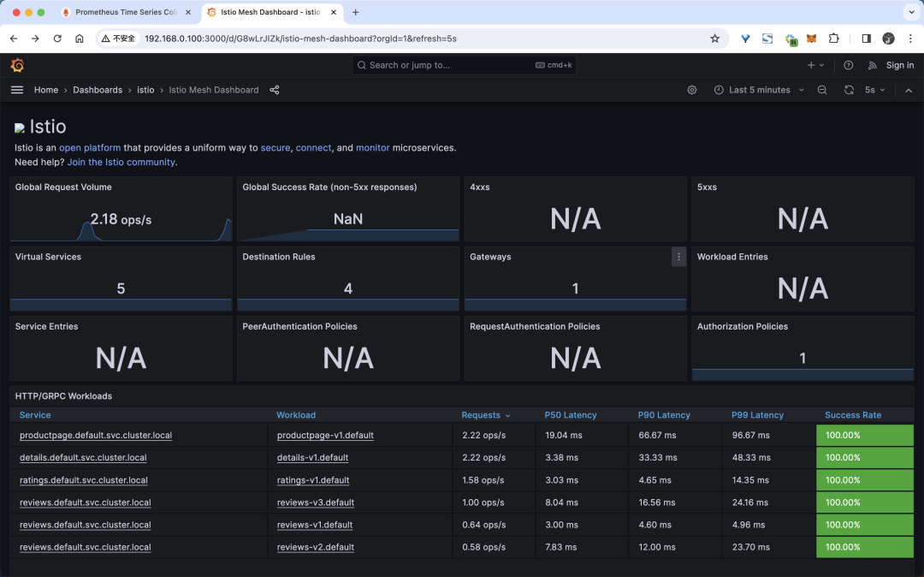
Task: Click the Grafana logo icon
Action: (17, 65)
